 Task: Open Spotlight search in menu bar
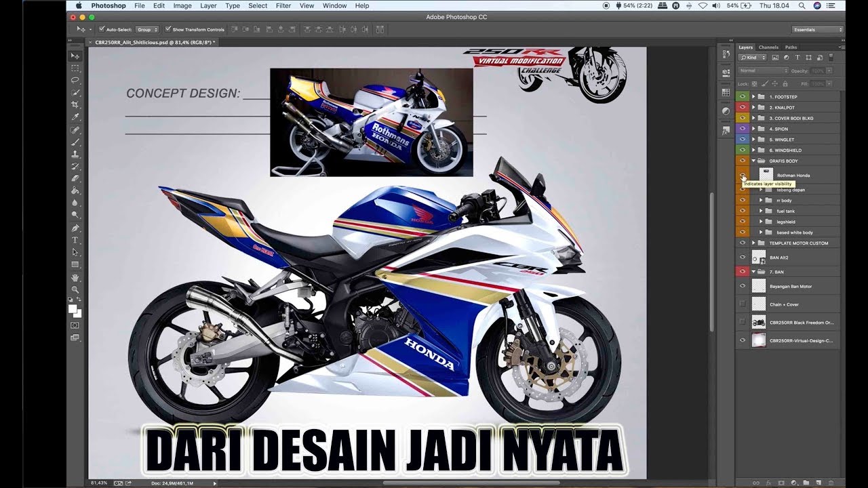[802, 5]
